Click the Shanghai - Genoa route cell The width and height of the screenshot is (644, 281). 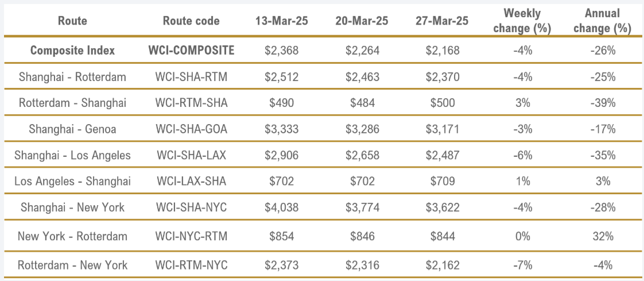coord(72,129)
